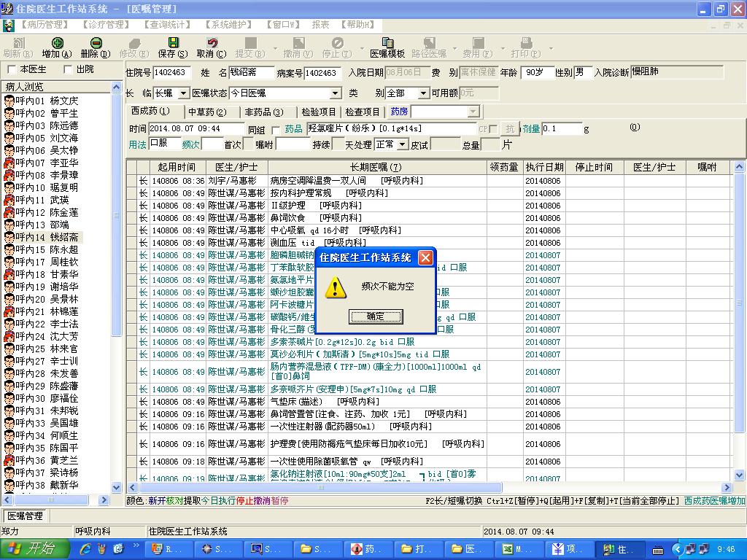Expand the hidden system tray icons

677,550
